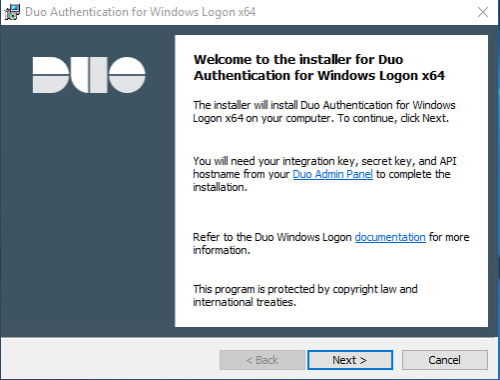Continue with the Next button
This screenshot has width=500, height=380.
point(350,360)
